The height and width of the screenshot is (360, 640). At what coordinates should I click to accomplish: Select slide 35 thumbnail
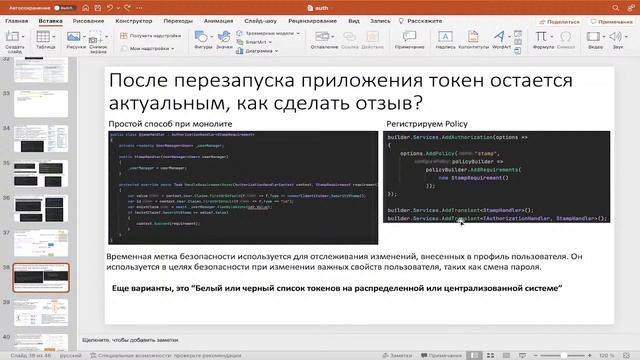(41, 173)
